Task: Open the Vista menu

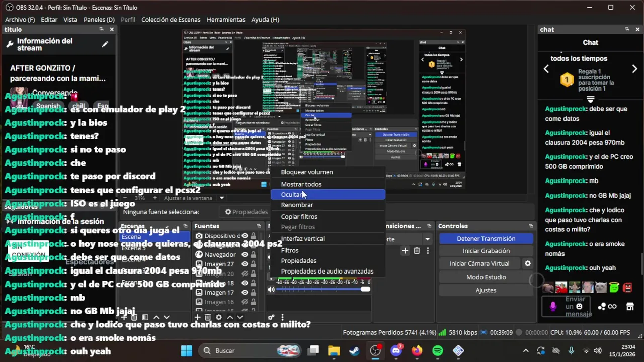Action: (x=70, y=20)
